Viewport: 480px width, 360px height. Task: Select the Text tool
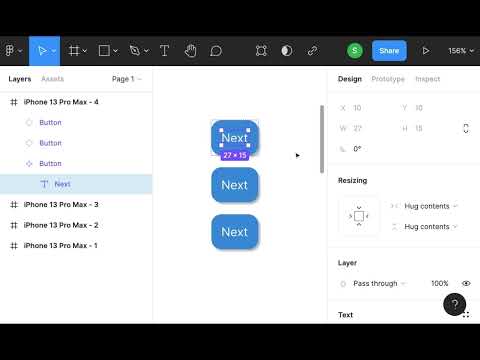click(164, 51)
